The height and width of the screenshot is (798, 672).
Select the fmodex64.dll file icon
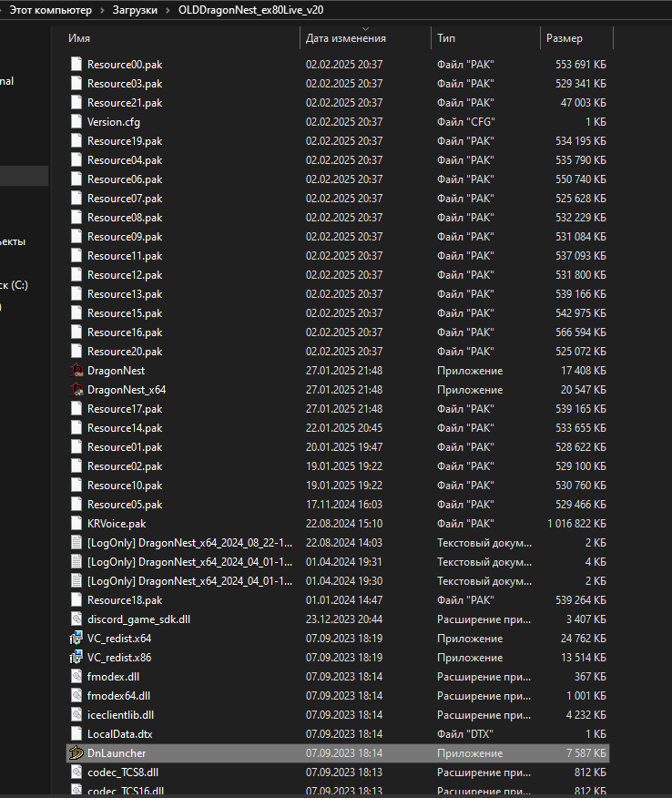(x=76, y=696)
